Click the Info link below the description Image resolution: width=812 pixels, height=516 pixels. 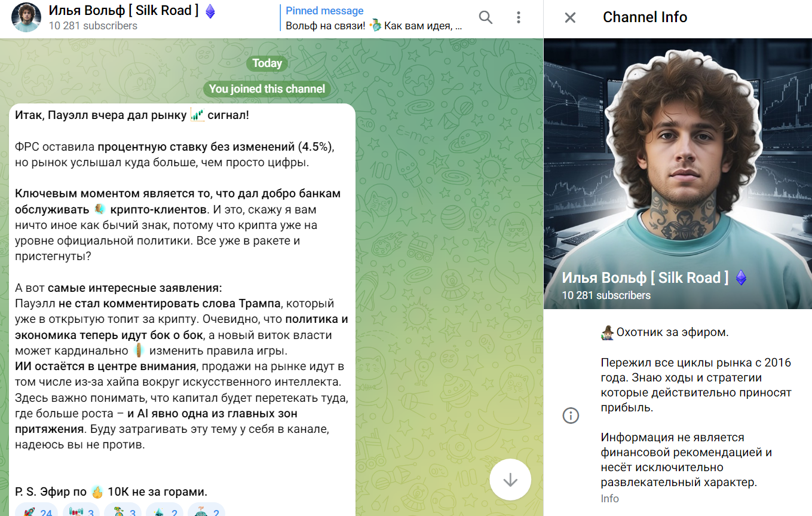pos(609,498)
